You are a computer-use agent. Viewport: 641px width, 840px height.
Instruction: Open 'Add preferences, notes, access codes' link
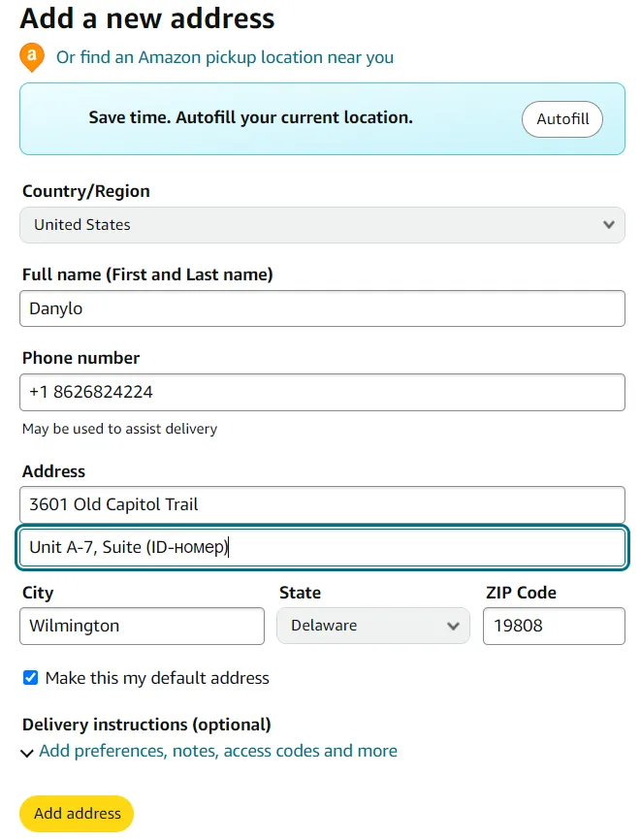(218, 751)
